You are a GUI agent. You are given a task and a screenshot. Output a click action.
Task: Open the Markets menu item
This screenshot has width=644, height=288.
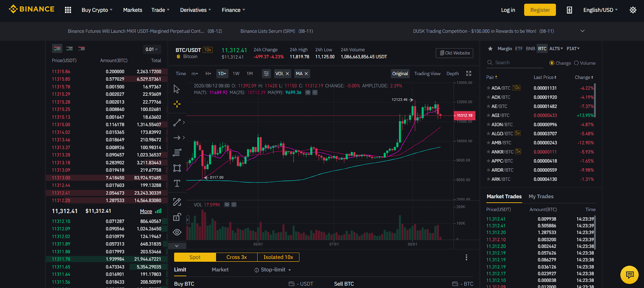point(132,10)
